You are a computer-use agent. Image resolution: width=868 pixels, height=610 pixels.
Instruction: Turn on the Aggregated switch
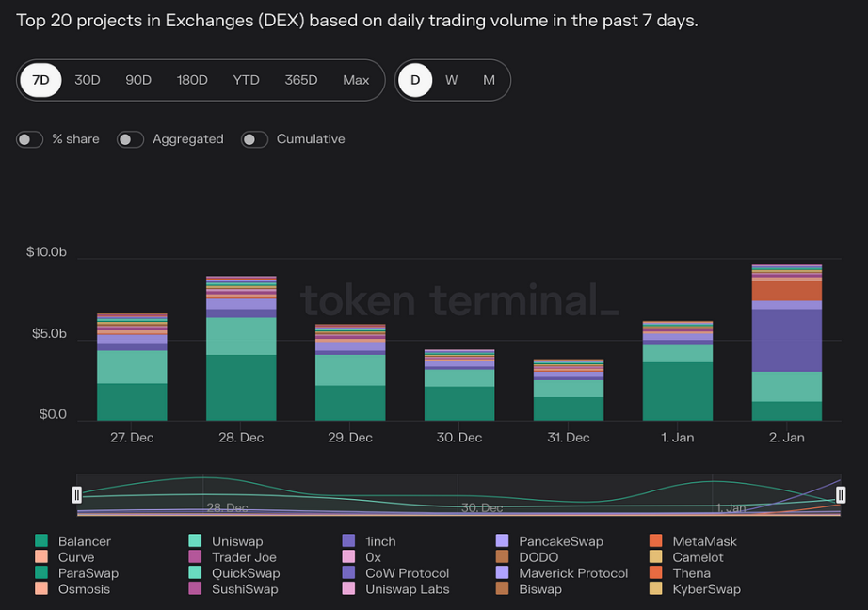pos(131,139)
